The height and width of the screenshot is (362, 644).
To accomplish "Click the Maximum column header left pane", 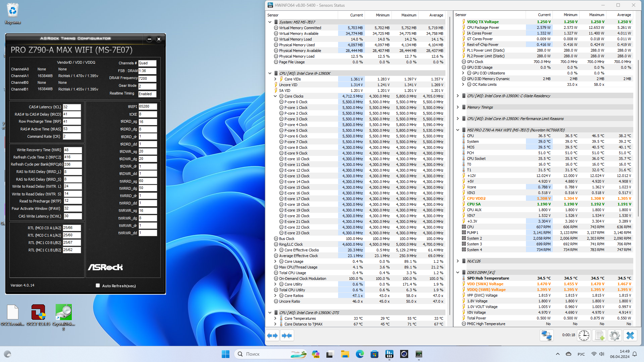I will (409, 15).
